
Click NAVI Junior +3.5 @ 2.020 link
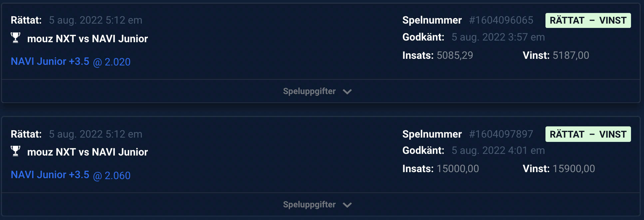point(71,62)
